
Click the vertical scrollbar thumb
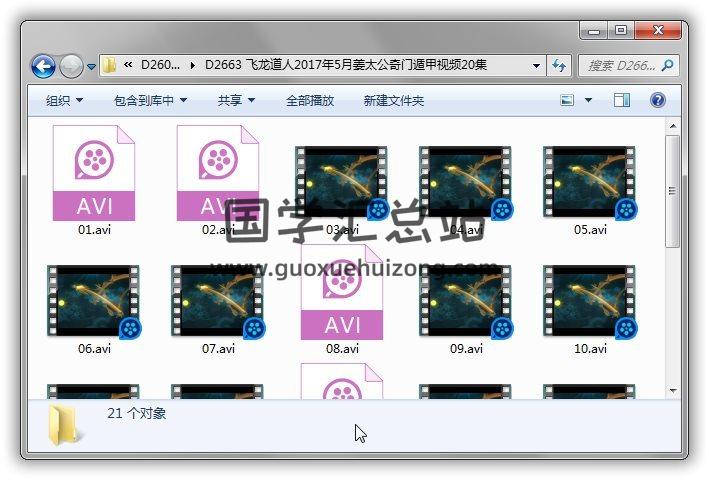click(x=672, y=191)
